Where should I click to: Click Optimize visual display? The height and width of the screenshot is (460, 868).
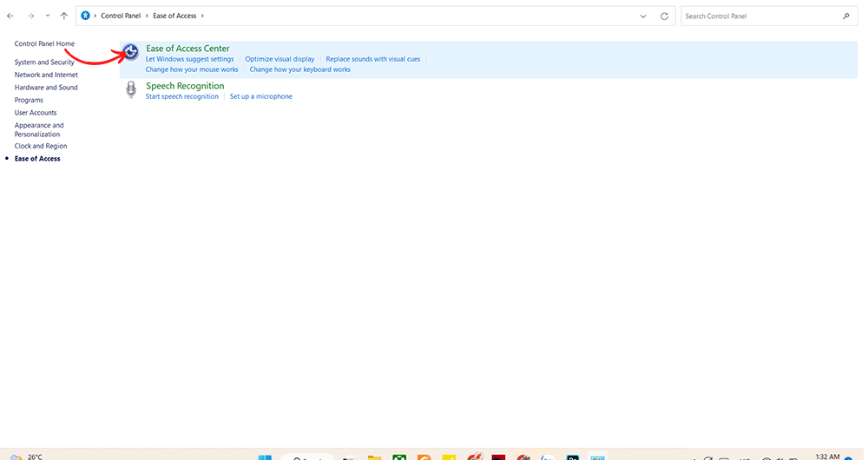click(279, 59)
